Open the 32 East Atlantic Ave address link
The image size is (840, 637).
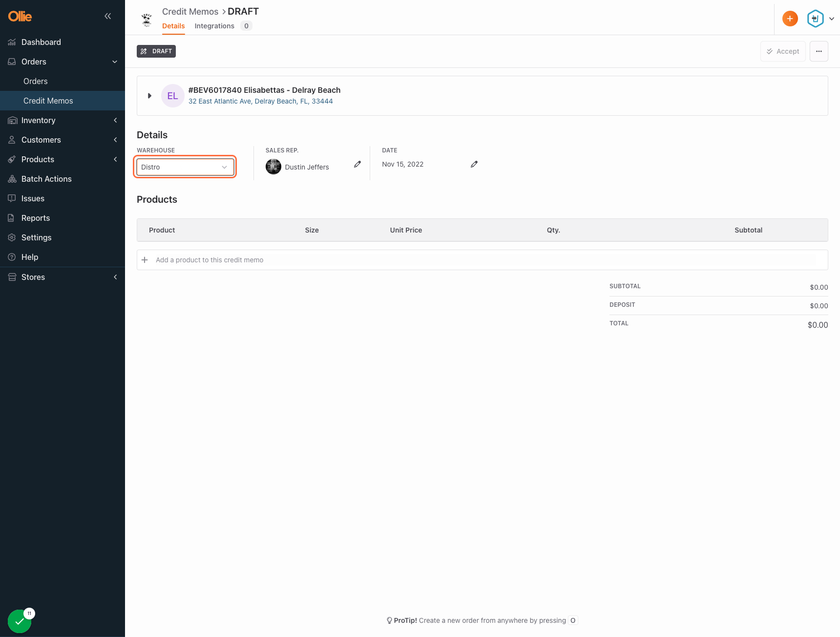pyautogui.click(x=261, y=101)
